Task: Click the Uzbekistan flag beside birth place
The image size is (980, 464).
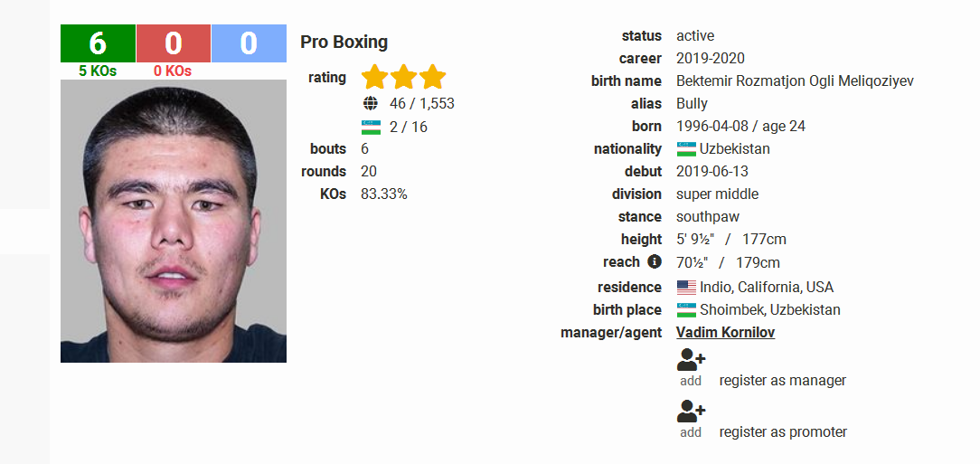Action: click(686, 310)
